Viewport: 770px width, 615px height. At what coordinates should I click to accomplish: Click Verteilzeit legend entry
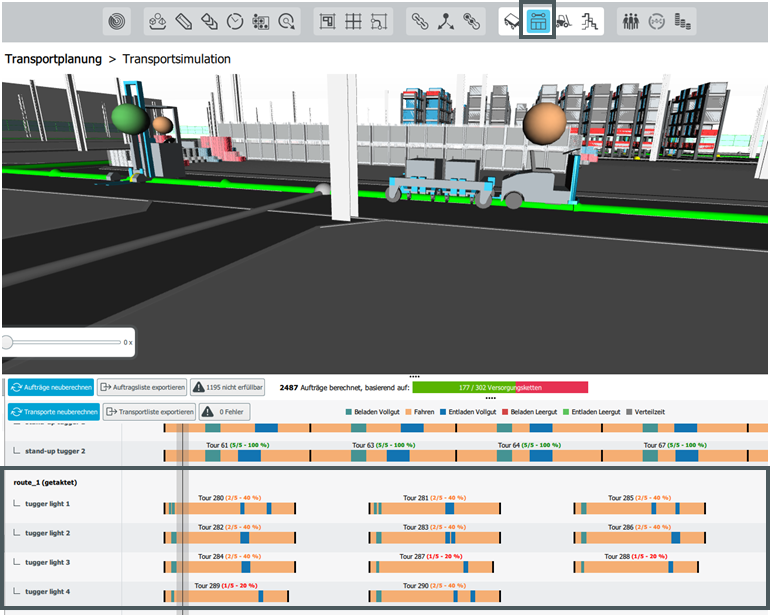645,412
